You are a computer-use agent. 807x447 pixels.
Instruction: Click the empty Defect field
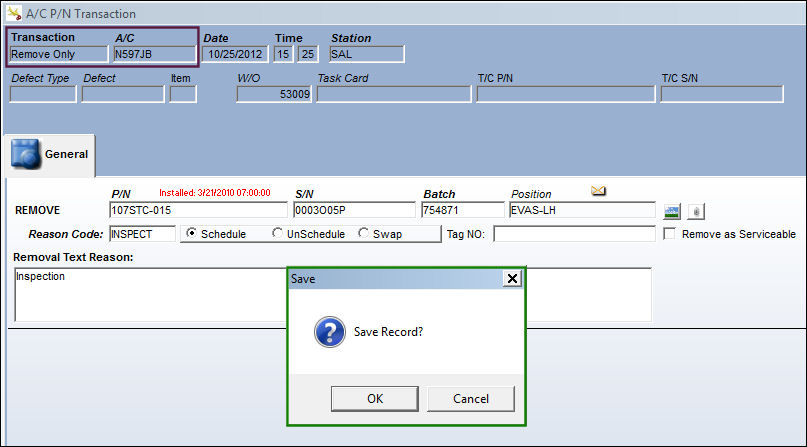point(123,94)
